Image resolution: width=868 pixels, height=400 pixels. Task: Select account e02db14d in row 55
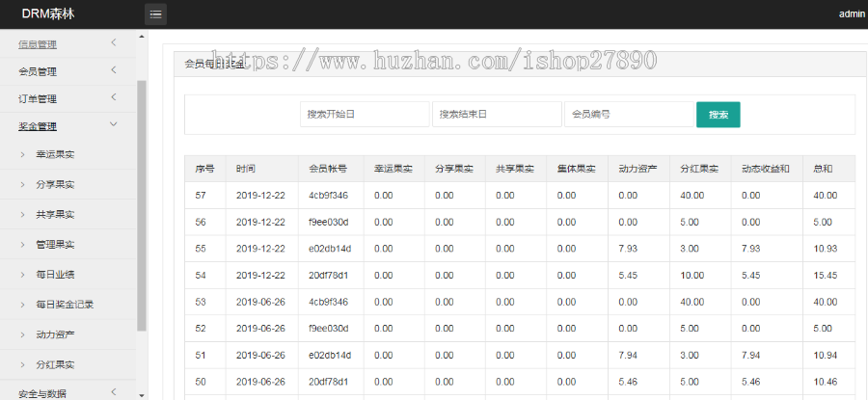click(x=330, y=249)
